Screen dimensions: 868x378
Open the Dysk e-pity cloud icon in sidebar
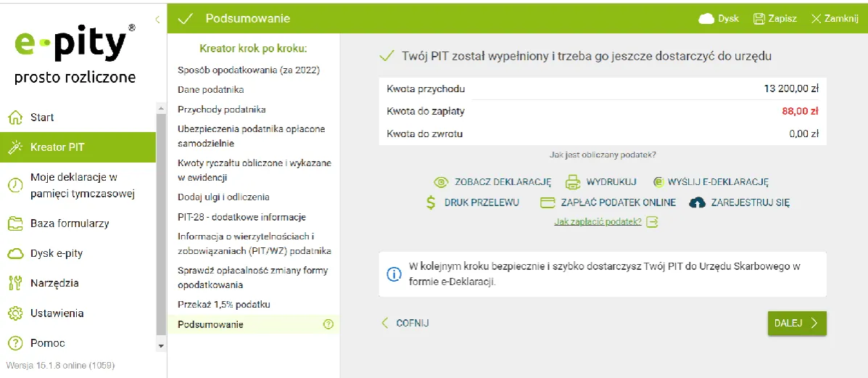(x=15, y=254)
